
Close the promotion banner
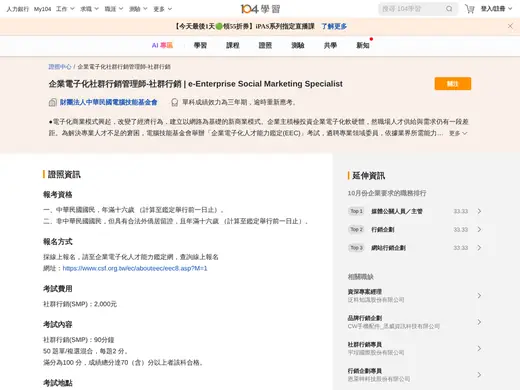(510, 26)
